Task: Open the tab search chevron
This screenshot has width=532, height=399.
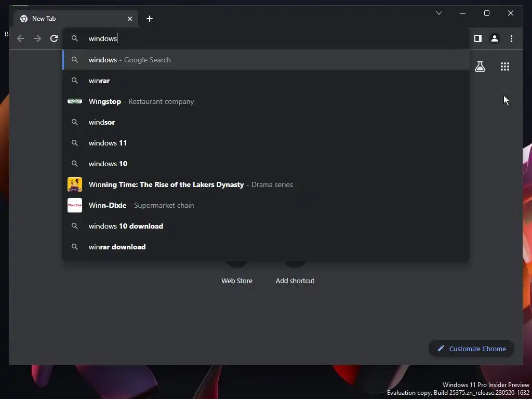Action: pos(439,13)
